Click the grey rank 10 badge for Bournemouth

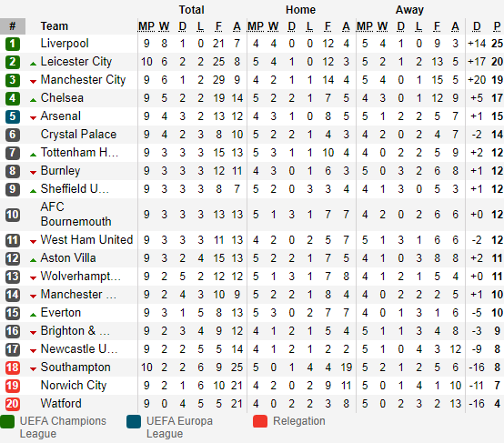(x=13, y=215)
